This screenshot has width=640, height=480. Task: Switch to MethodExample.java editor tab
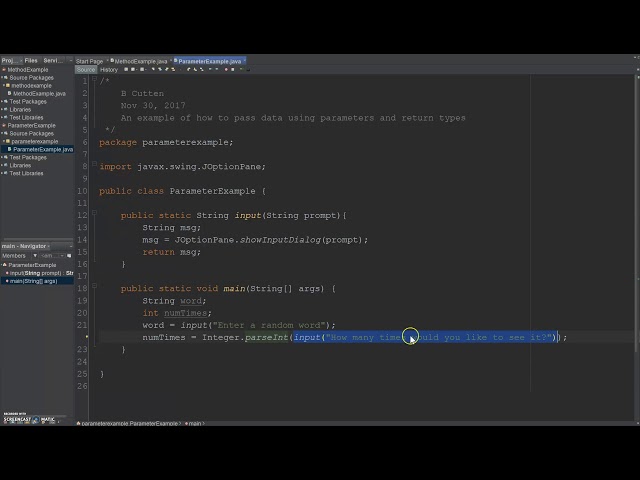(141, 61)
